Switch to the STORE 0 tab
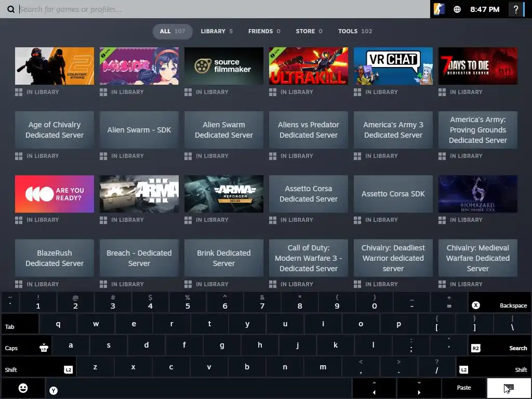 [x=309, y=31]
